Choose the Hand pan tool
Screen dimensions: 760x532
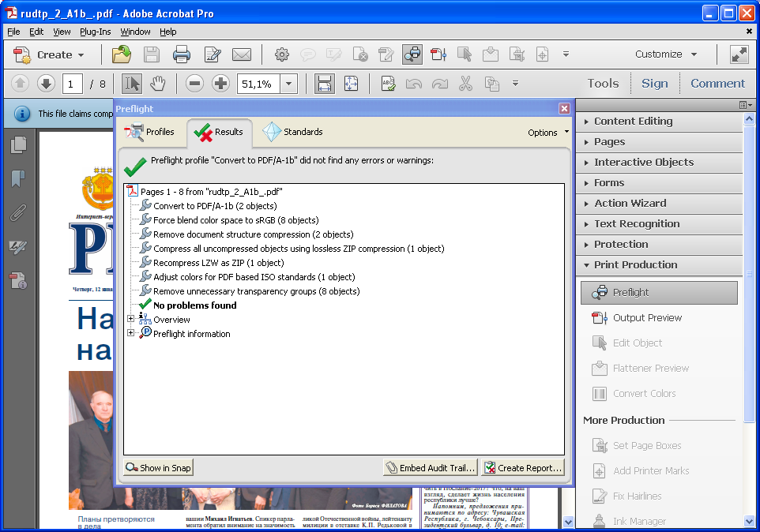tap(157, 84)
